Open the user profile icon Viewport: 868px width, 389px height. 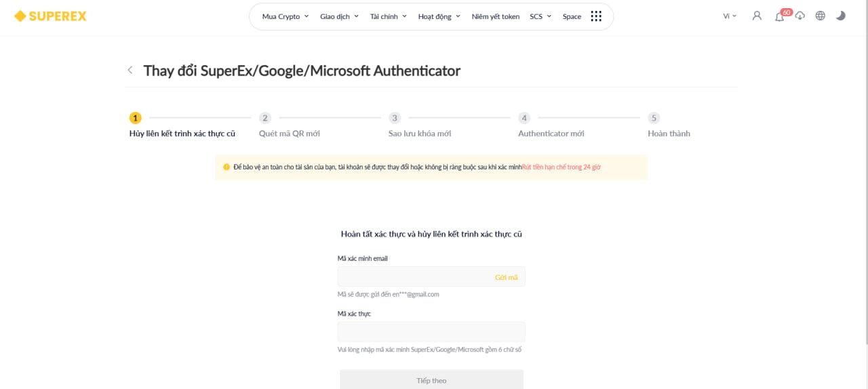[757, 16]
